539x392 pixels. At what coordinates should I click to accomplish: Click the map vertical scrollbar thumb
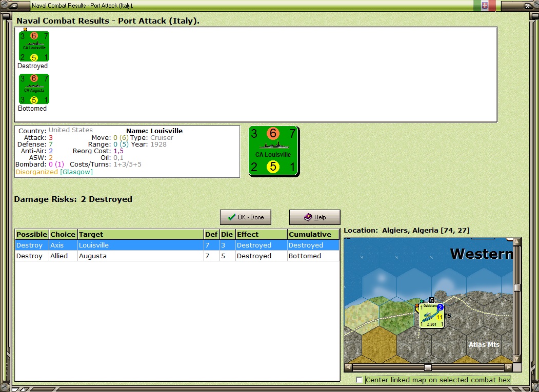click(x=517, y=287)
